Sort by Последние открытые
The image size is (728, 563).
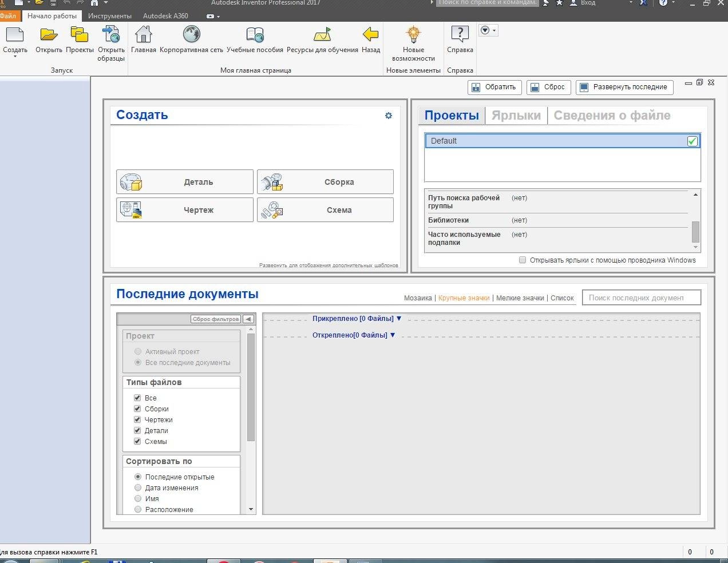(138, 477)
